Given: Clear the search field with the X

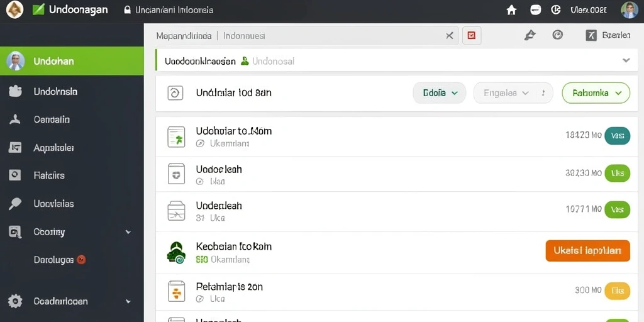Looking at the screenshot, I should click(450, 36).
